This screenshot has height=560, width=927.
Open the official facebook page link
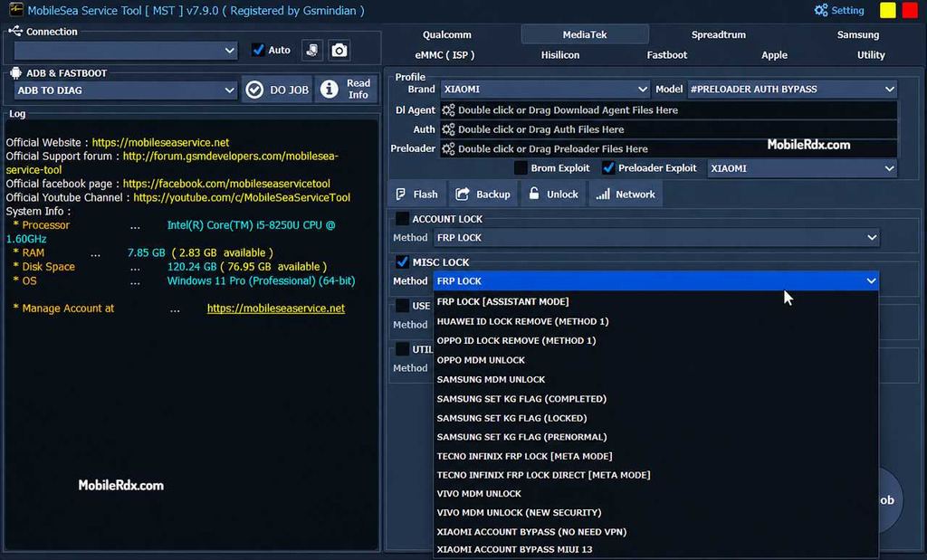[x=226, y=184]
